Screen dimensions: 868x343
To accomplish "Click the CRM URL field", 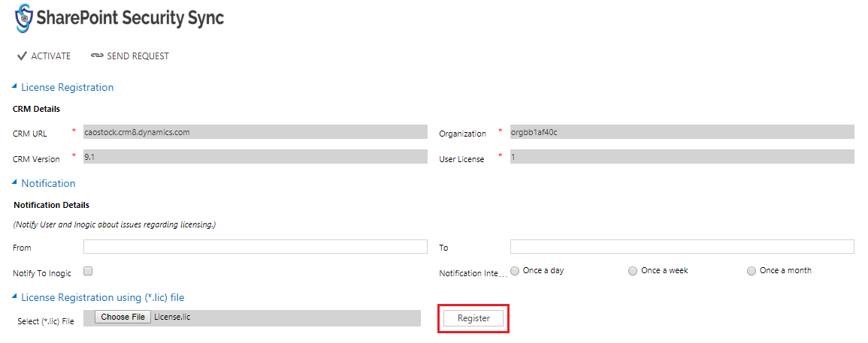I will click(256, 131).
